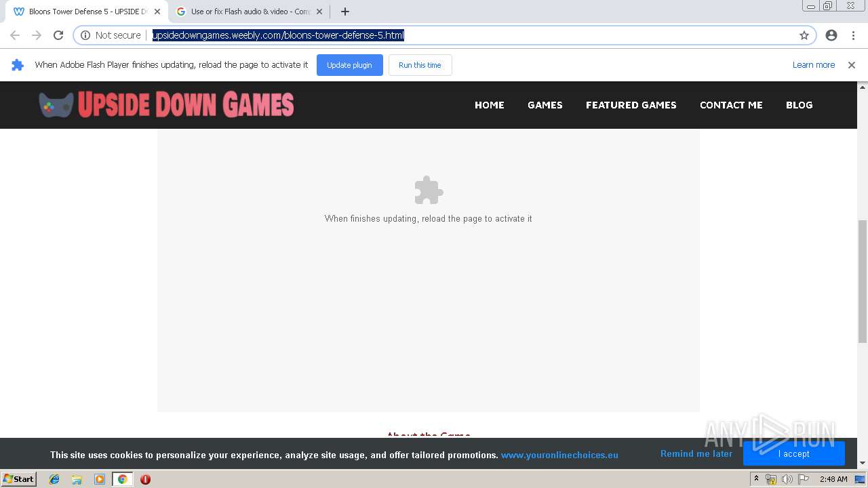Open the CONTACT ME menu item
Viewport: 868px width, 488px height.
pyautogui.click(x=731, y=105)
